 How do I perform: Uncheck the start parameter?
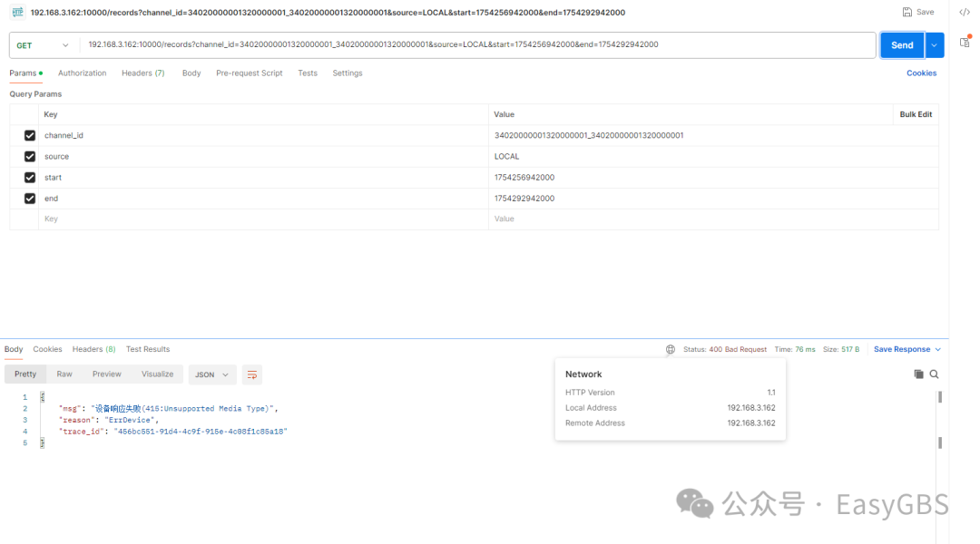29,178
